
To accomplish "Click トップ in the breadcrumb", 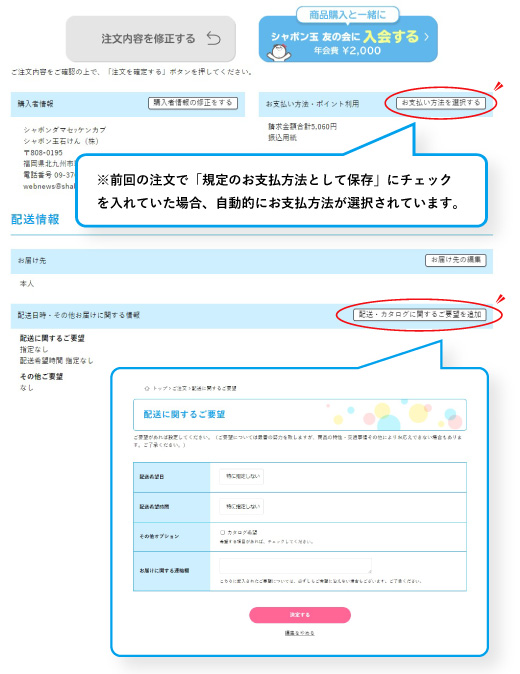I will tap(160, 388).
